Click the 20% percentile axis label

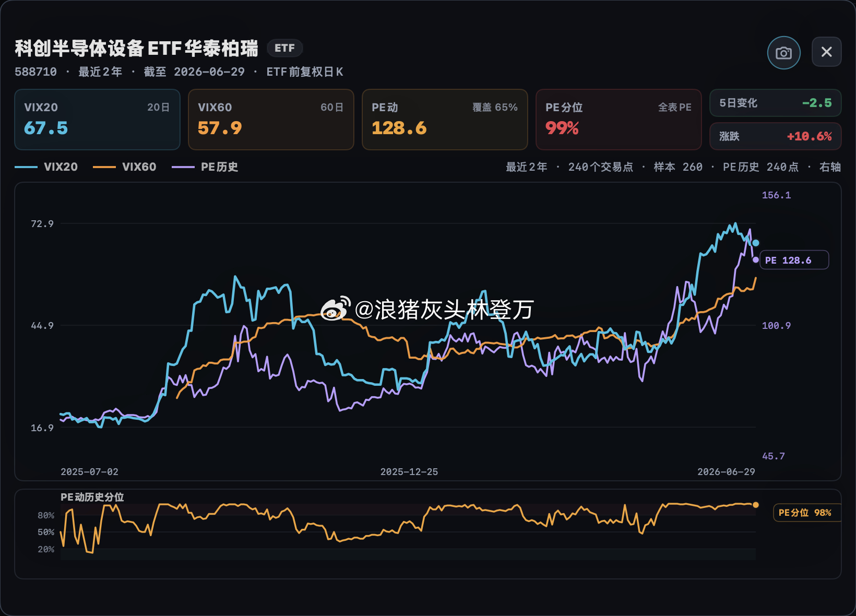pos(46,549)
